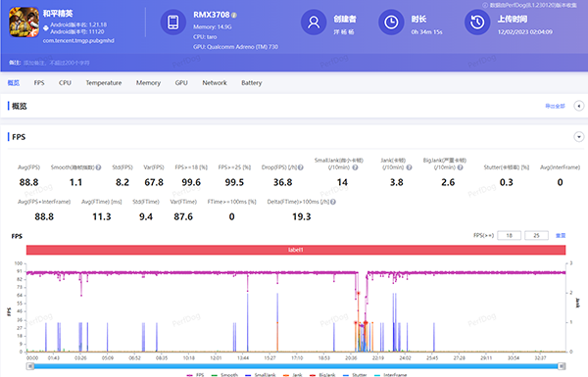Screen dimensions: 588x377
Task: Click the Avg(FTime) value 11.3
Action: coord(102,217)
